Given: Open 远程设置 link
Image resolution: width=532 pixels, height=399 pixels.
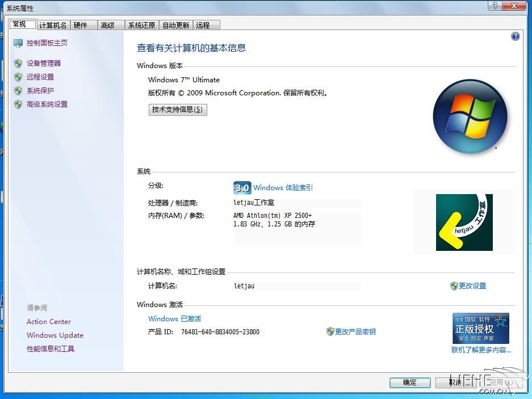Looking at the screenshot, I should pyautogui.click(x=40, y=77).
